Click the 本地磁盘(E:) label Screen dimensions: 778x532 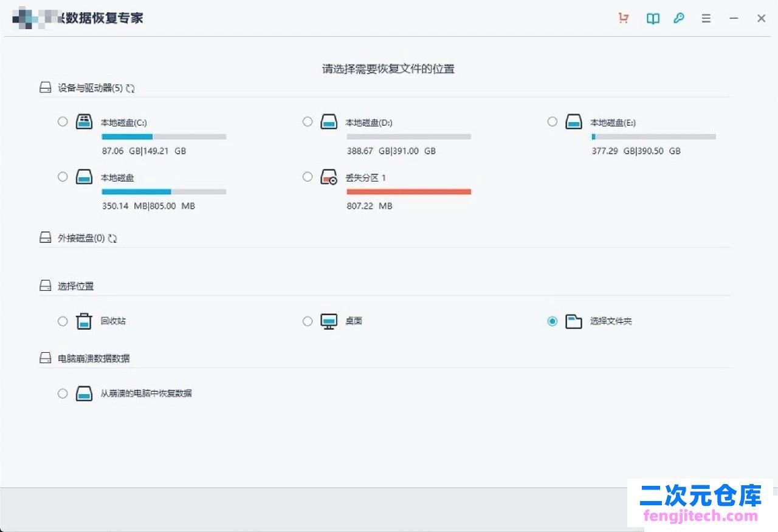tap(613, 123)
